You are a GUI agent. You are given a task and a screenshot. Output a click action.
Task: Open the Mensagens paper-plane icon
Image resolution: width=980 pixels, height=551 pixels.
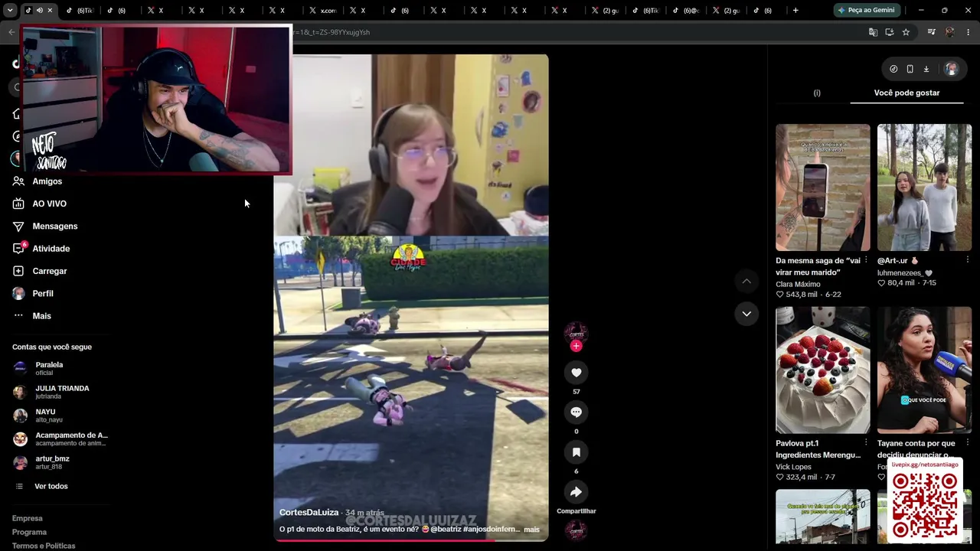(x=18, y=227)
